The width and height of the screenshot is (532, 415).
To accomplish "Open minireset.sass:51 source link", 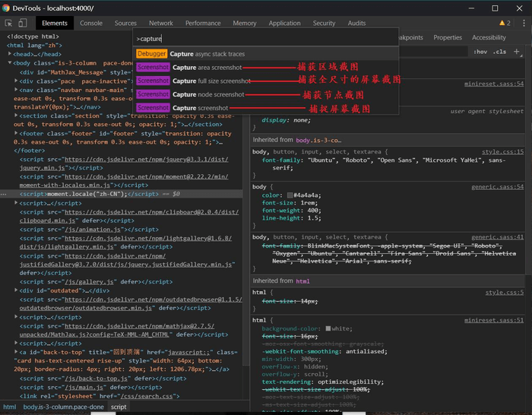I will tap(494, 320).
